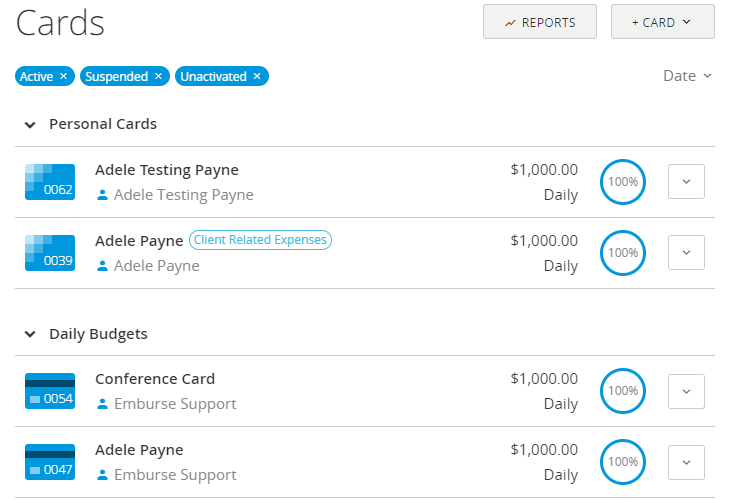The width and height of the screenshot is (732, 500).
Task: Collapse the Daily Budgets section
Action: [30, 334]
